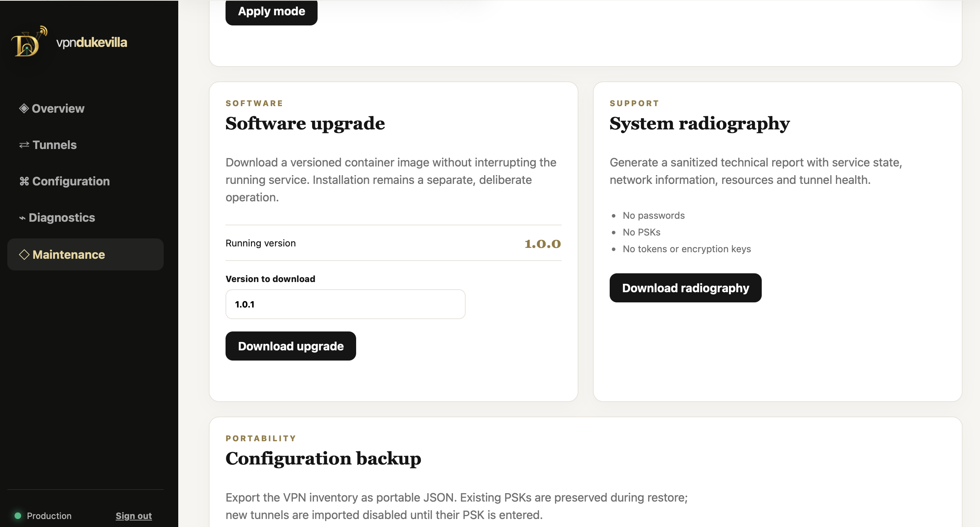Click the No tokens or encryption keys bullet
The height and width of the screenshot is (527, 980).
click(x=686, y=249)
